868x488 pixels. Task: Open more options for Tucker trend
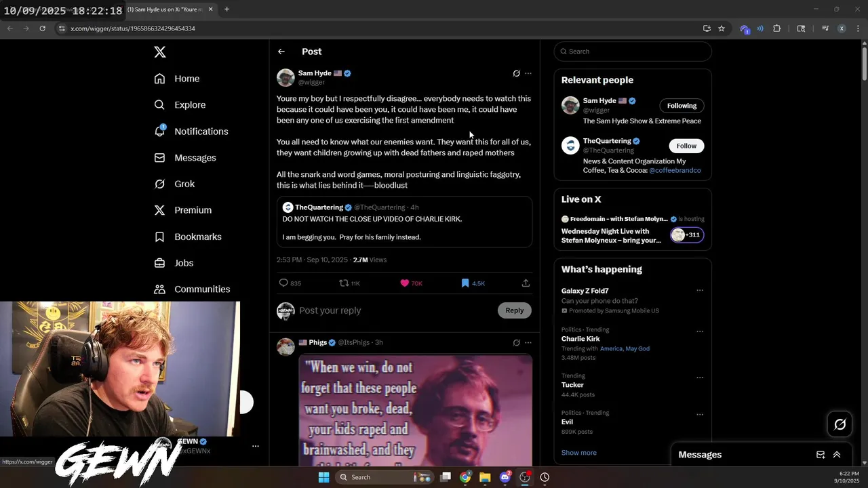tap(700, 378)
